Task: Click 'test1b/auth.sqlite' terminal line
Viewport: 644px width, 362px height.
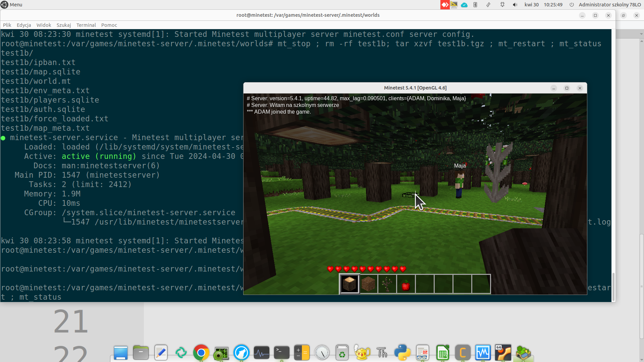Action: (43, 109)
